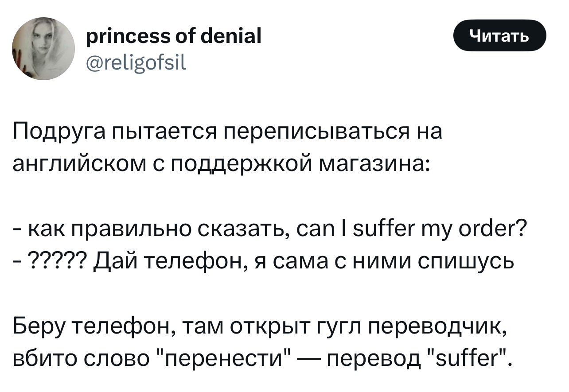This screenshot has width=569, height=392.
Task: Click the tweet line starting with "Подруга пытается"
Action: tap(227, 132)
